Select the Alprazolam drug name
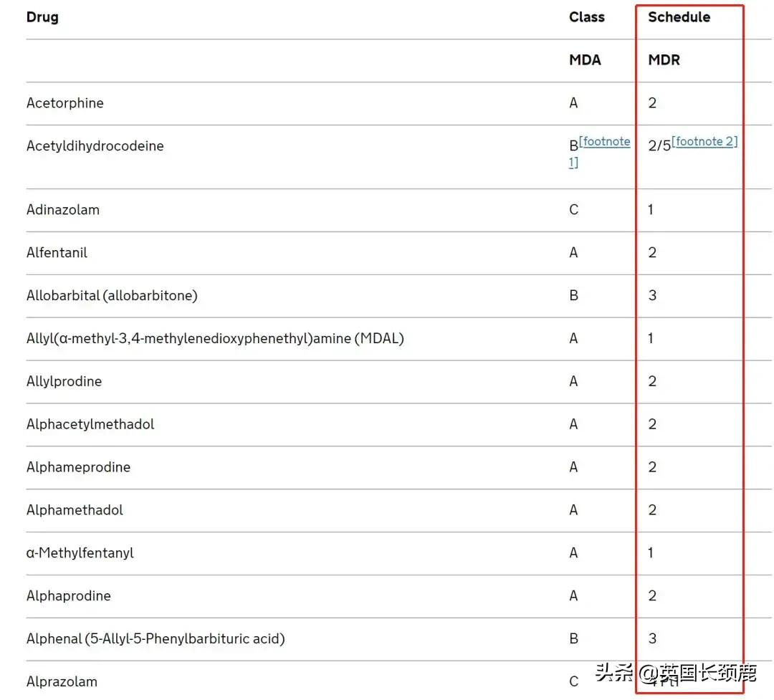 [x=62, y=682]
